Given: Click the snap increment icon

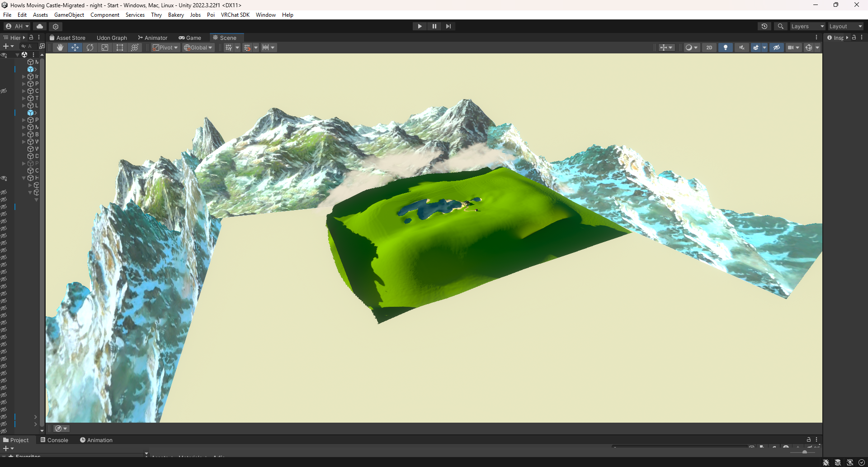Looking at the screenshot, I should [x=247, y=48].
